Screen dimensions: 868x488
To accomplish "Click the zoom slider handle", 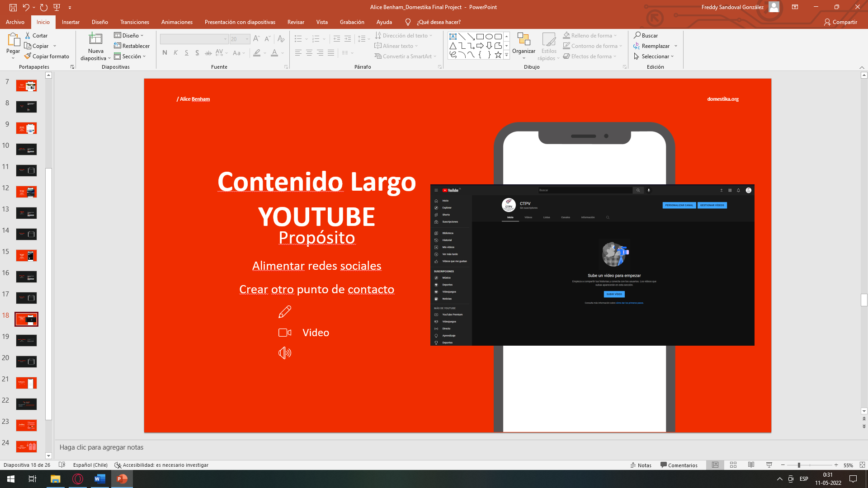I will coord(799,465).
